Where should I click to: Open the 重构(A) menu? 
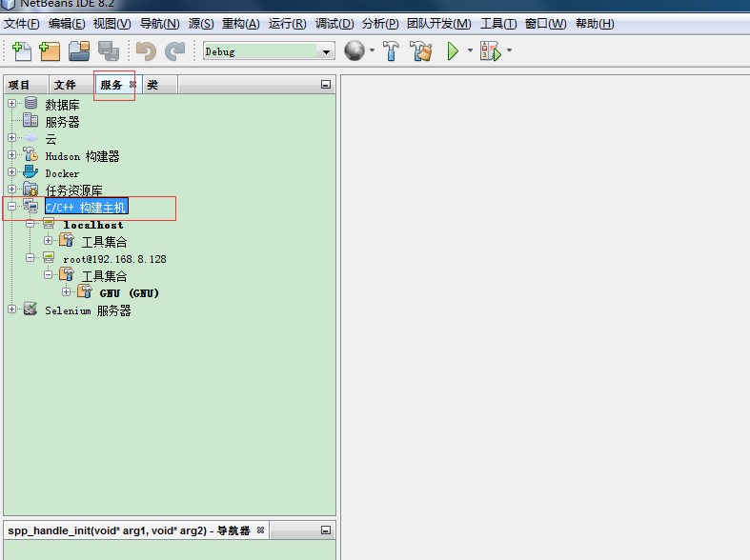(x=240, y=24)
